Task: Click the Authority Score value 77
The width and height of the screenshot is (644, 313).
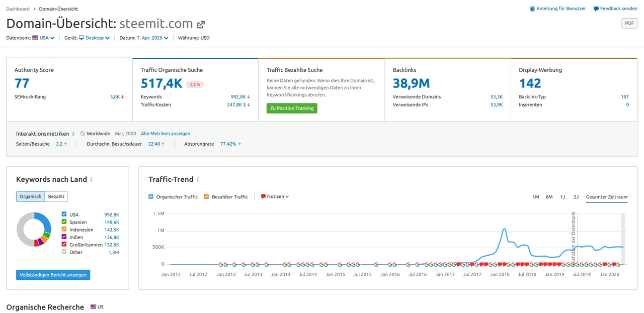Action: coord(22,83)
